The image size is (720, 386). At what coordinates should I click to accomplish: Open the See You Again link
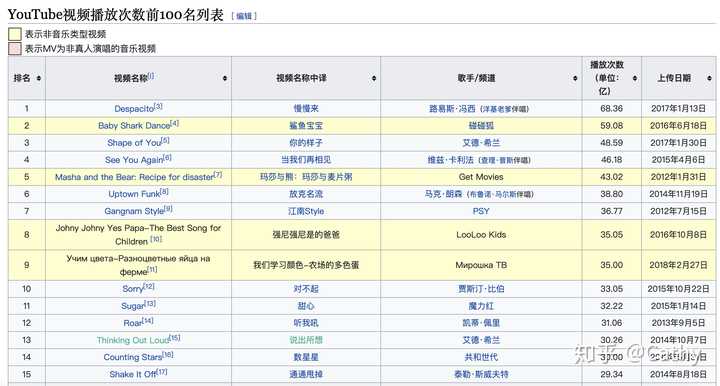(134, 160)
